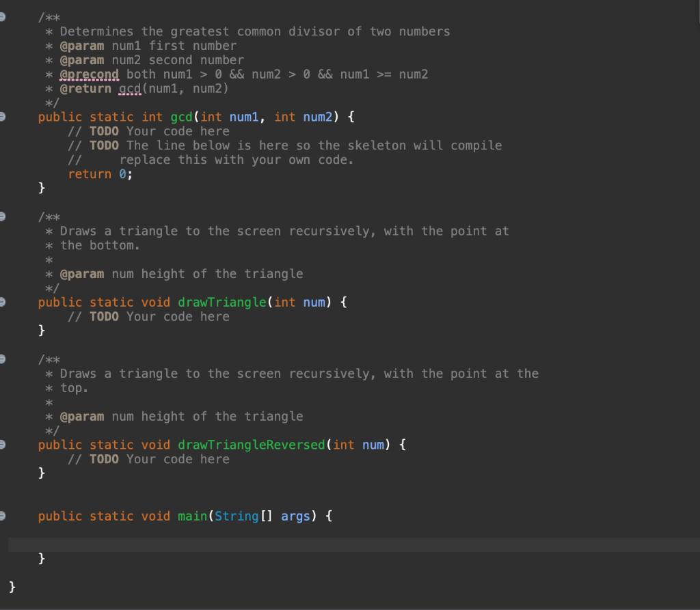This screenshot has width=700, height=610.
Task: Click the underlined @precond tag
Action: pyautogui.click(x=89, y=74)
